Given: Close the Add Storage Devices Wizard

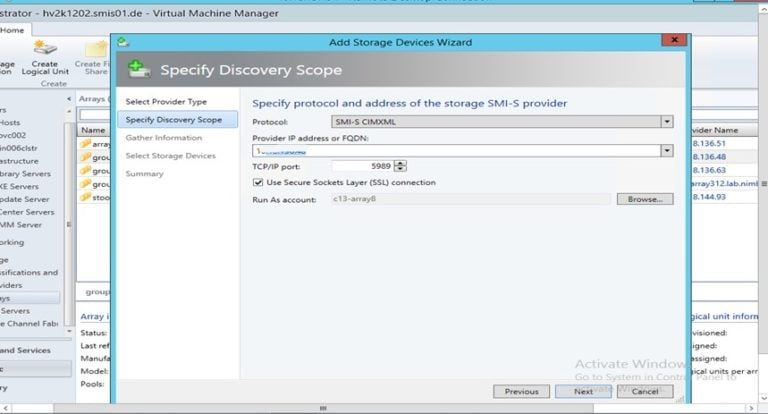Looking at the screenshot, I should pos(675,42).
